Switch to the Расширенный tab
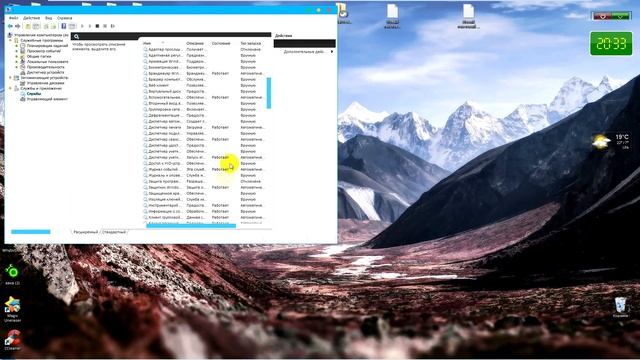640x360 pixels. pos(85,232)
